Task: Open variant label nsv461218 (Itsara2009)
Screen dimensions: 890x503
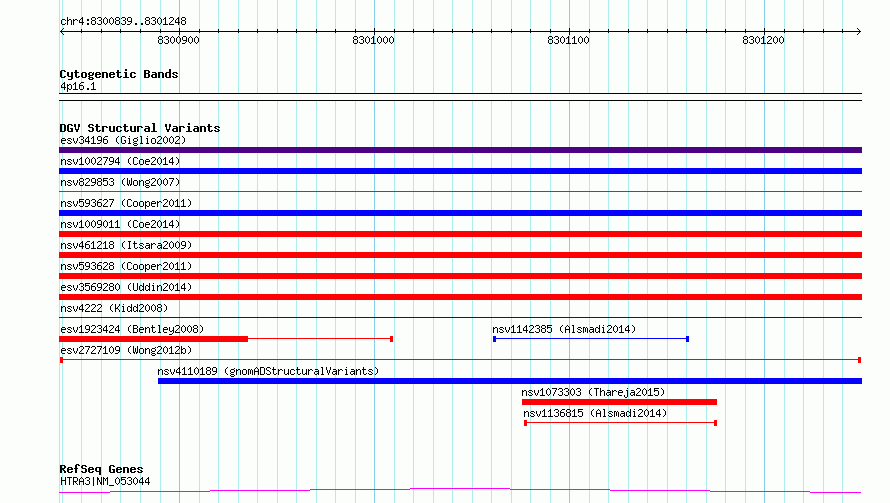Action: coord(126,245)
